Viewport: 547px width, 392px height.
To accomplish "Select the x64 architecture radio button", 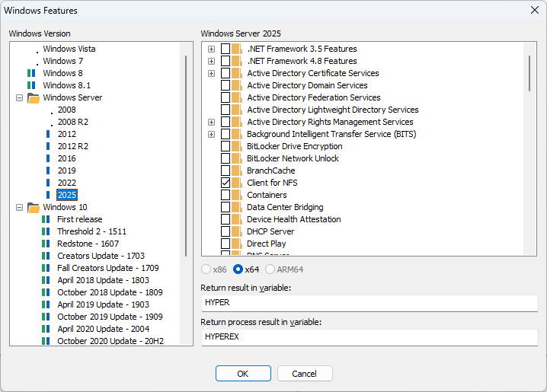I will (x=238, y=269).
